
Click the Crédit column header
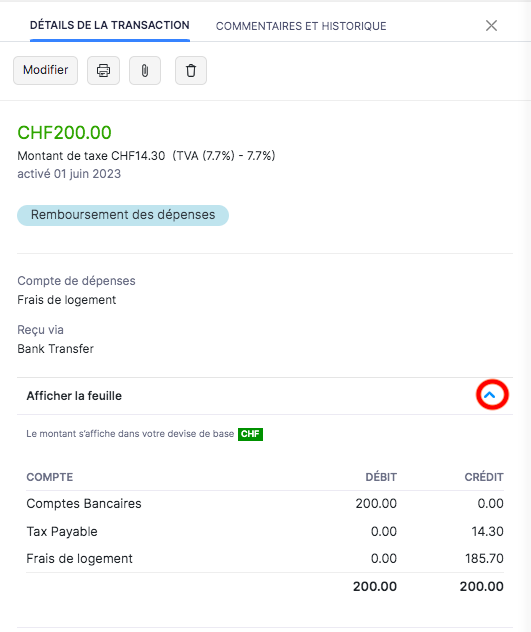[x=484, y=477]
